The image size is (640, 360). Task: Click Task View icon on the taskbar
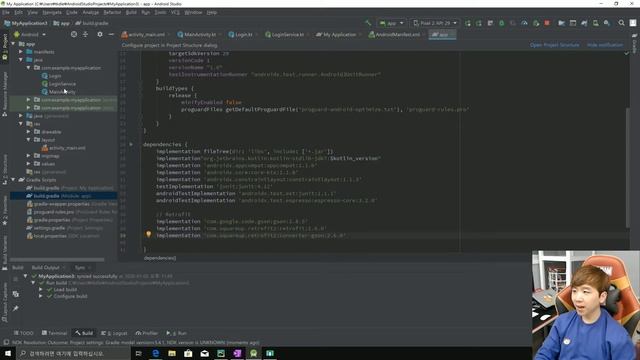point(138,353)
